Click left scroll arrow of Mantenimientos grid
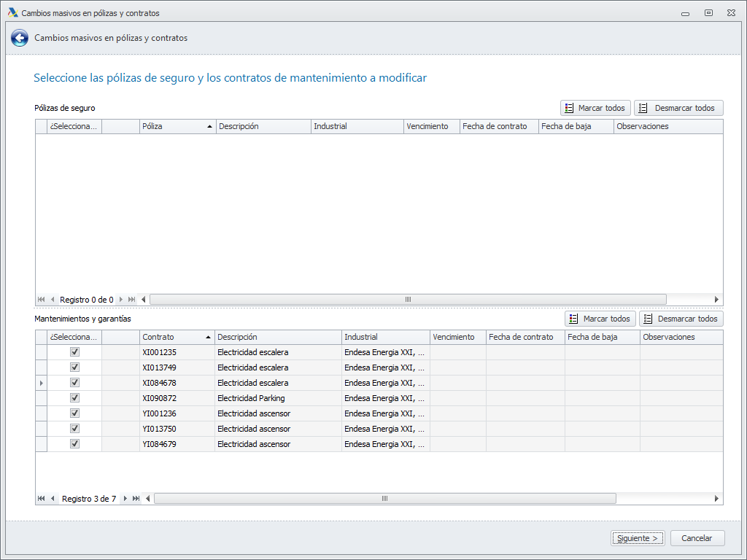747x560 pixels. (x=147, y=499)
